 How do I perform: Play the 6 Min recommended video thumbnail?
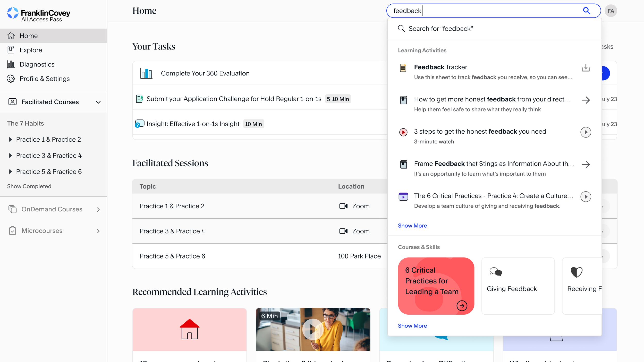[x=313, y=329]
